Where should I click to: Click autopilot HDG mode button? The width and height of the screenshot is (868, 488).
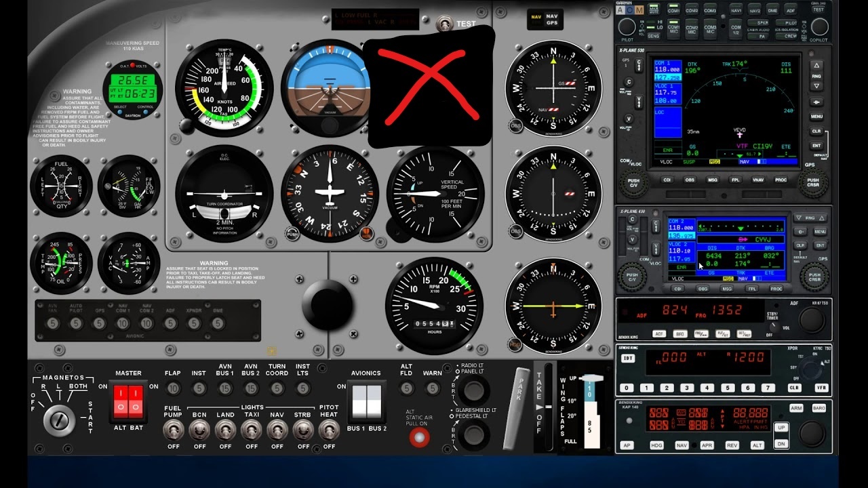656,445
